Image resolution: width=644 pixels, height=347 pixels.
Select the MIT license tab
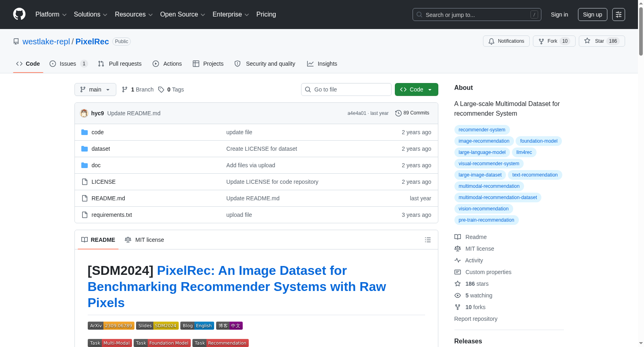(144, 240)
